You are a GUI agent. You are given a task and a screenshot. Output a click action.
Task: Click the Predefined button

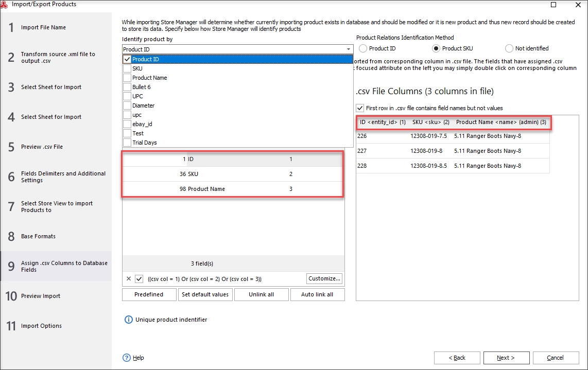pos(149,294)
